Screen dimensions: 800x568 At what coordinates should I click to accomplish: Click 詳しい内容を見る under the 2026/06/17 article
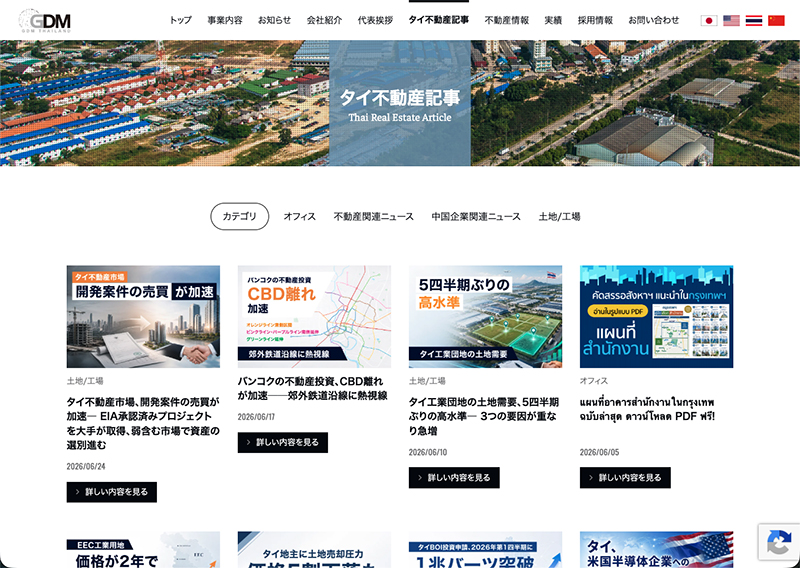[x=283, y=442]
